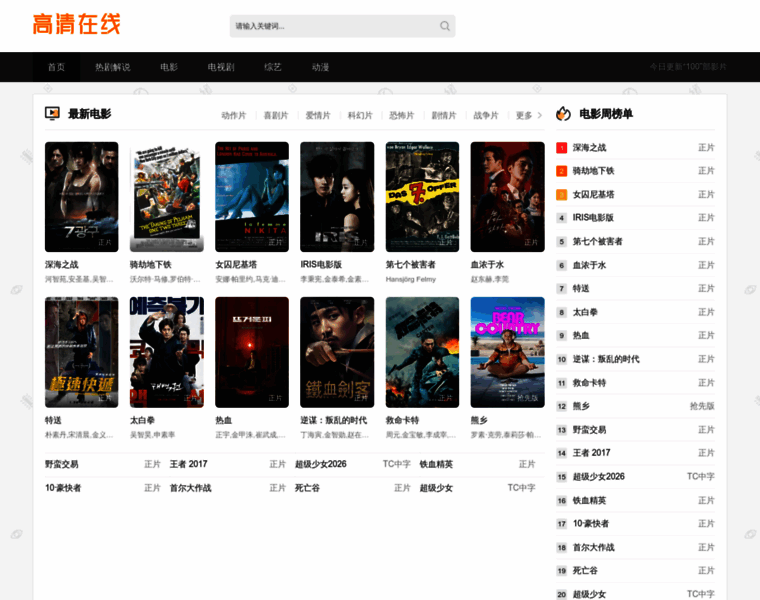
Task: Click 超级少女 in the grid list
Action: click(436, 488)
